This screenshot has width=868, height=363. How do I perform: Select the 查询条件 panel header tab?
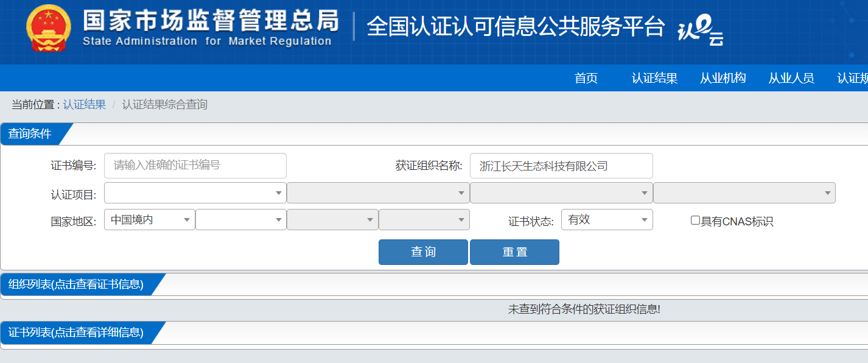pyautogui.click(x=37, y=134)
